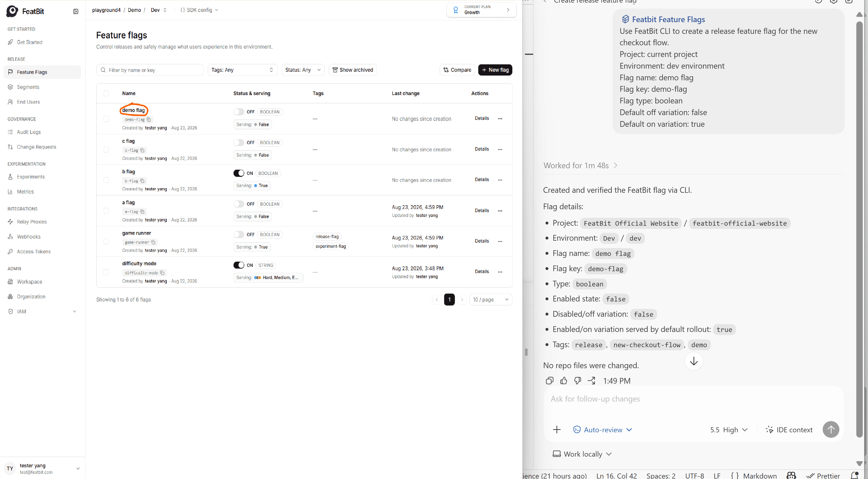The width and height of the screenshot is (868, 479).
Task: Expand the Worked for 1m 48s details
Action: (580, 166)
